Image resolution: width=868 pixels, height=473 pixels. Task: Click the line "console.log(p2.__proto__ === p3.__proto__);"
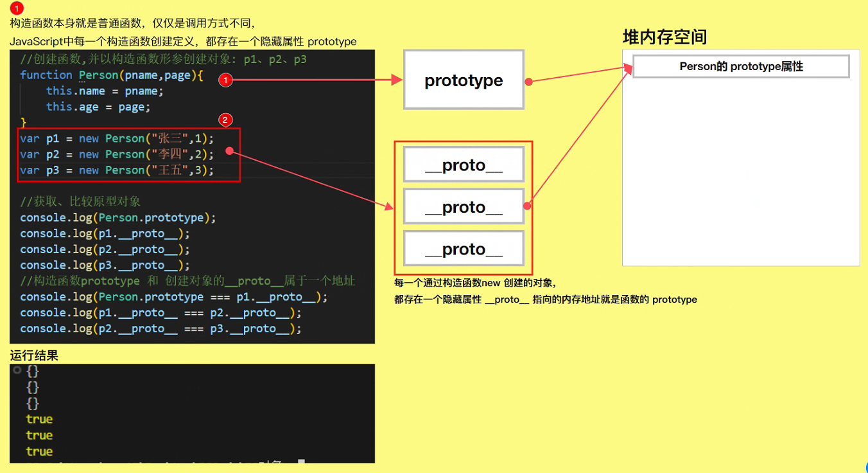tap(161, 328)
